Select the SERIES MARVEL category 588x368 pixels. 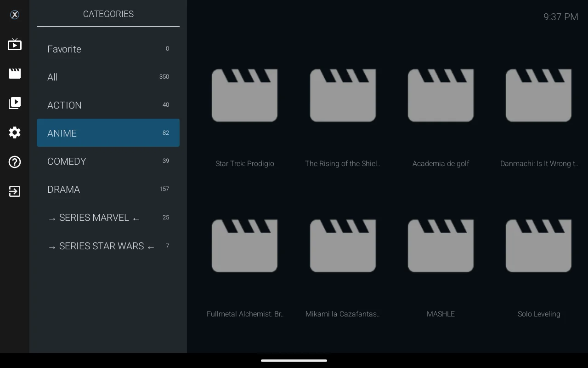[108, 218]
